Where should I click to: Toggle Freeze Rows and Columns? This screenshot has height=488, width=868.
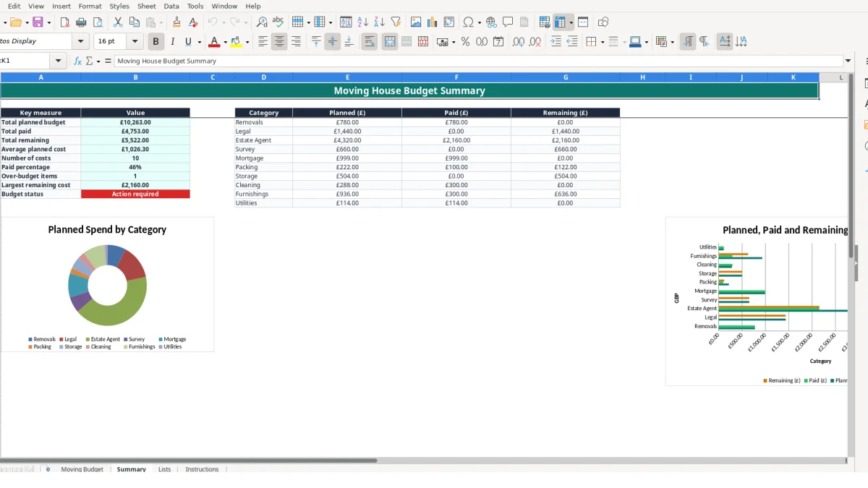pos(560,22)
